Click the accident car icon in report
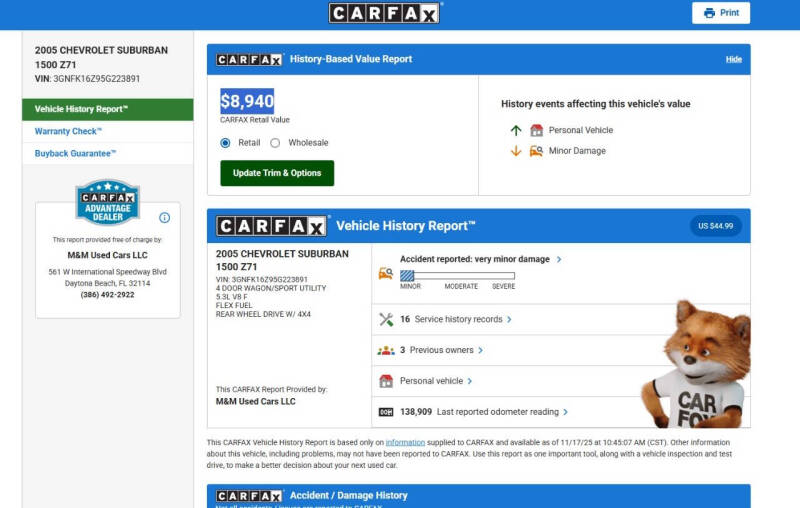The height and width of the screenshot is (508, 800). [x=386, y=273]
